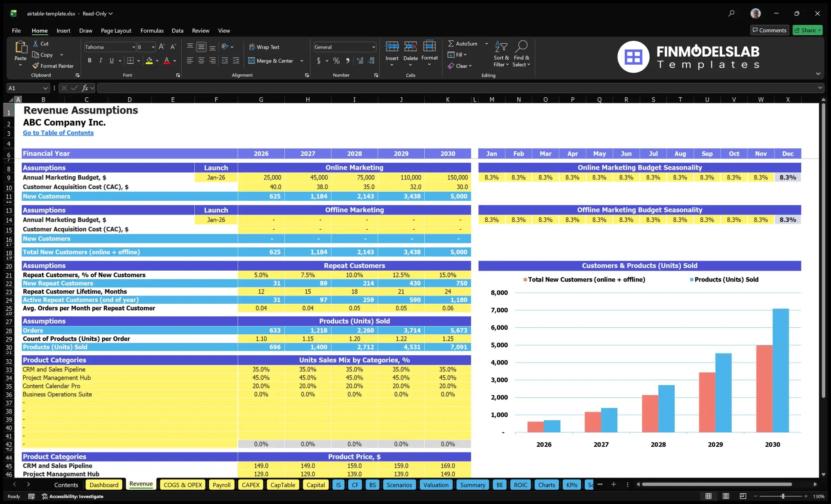Viewport: 831px width, 504px height.
Task: Increase indent in Alignment group
Action: 236,60
